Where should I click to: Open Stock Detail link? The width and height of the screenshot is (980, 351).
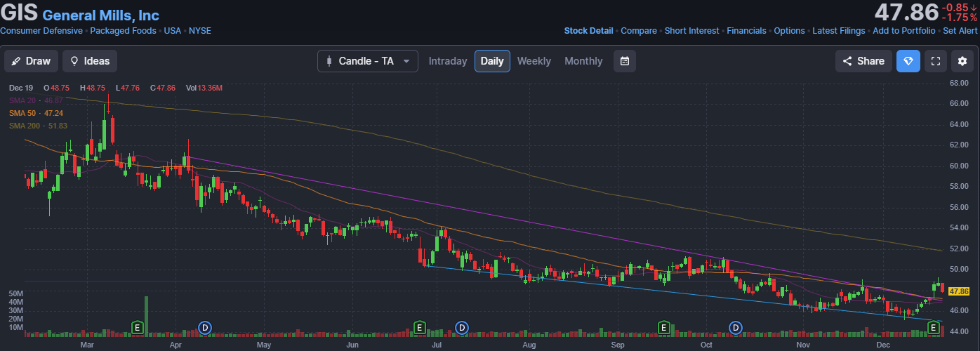(588, 31)
